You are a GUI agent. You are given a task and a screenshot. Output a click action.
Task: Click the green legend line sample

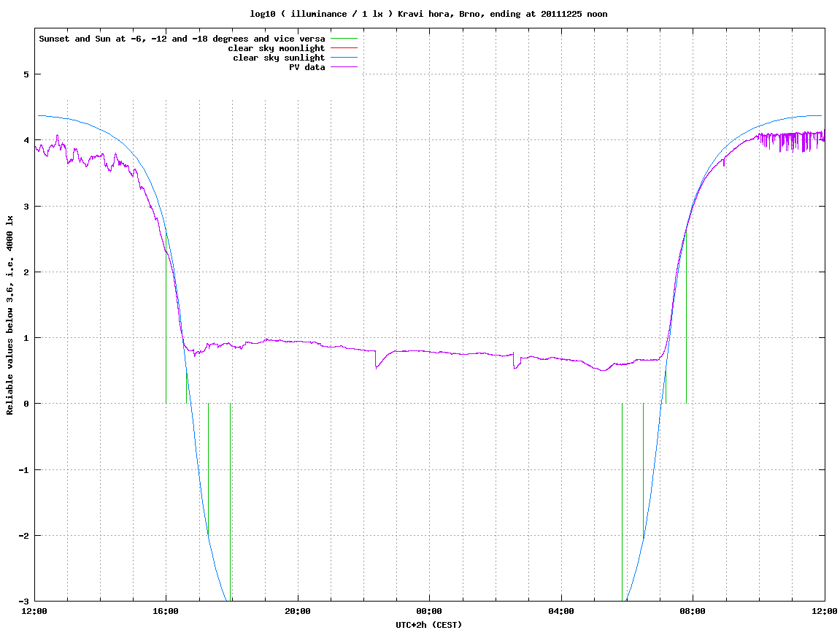point(344,39)
